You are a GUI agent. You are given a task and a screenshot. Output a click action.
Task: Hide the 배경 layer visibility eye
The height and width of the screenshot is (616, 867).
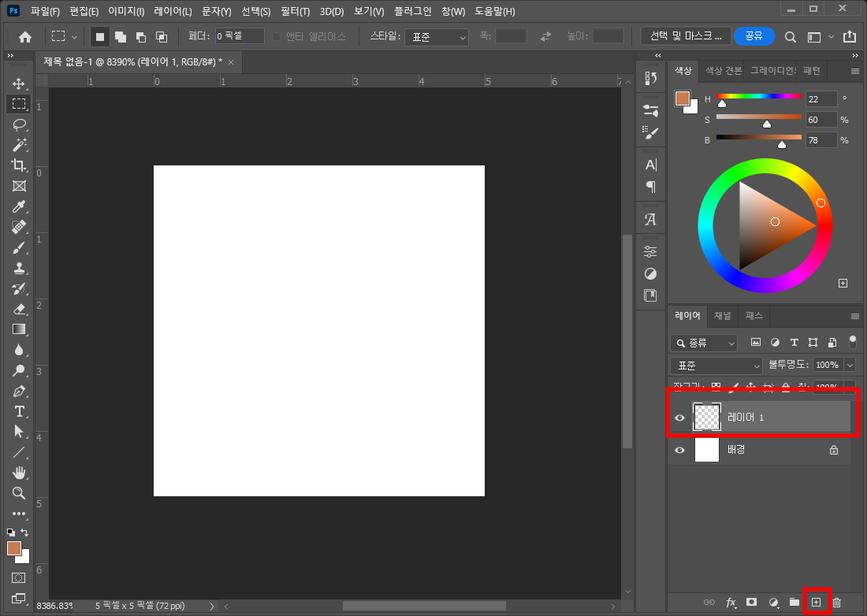(x=679, y=451)
